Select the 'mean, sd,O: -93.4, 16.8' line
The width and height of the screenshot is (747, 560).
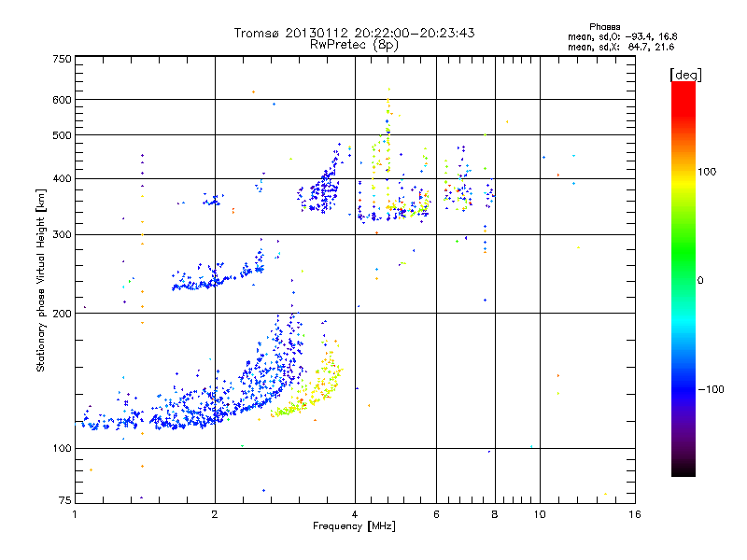[623, 37]
